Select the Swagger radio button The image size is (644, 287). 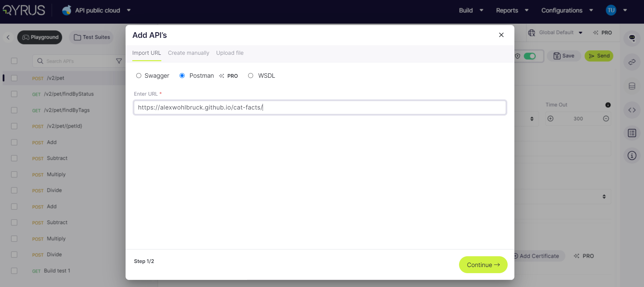pos(139,76)
